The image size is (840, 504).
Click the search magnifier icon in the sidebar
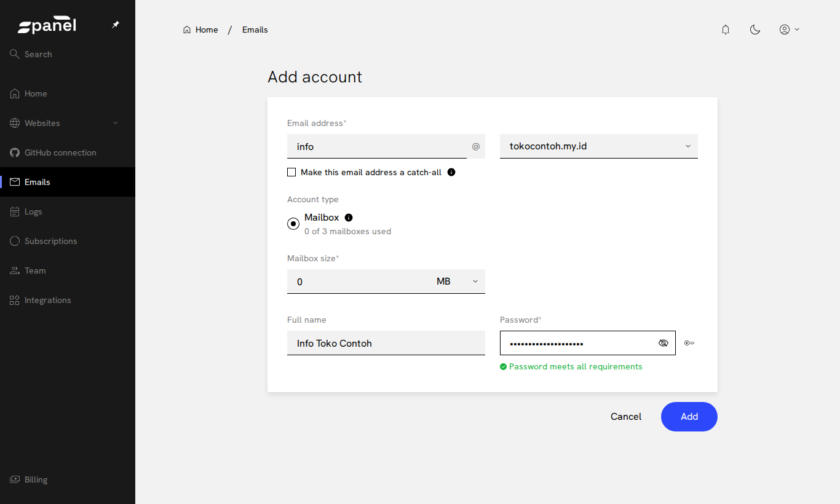pos(15,54)
